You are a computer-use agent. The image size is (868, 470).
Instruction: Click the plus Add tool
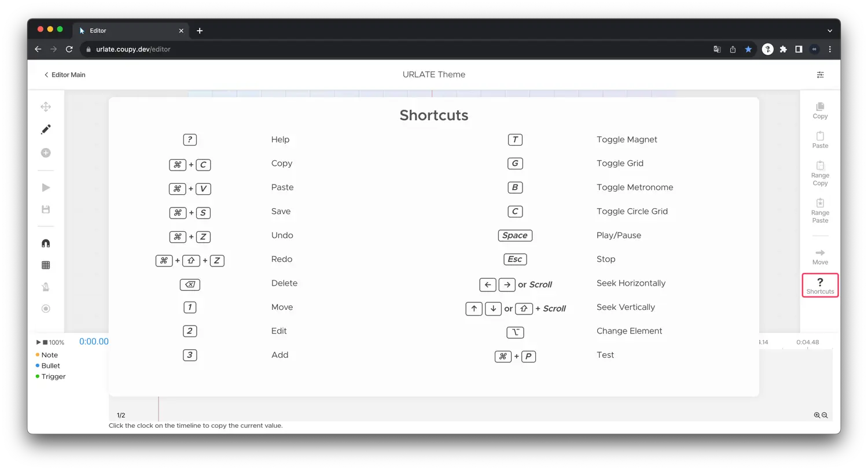[x=46, y=153]
